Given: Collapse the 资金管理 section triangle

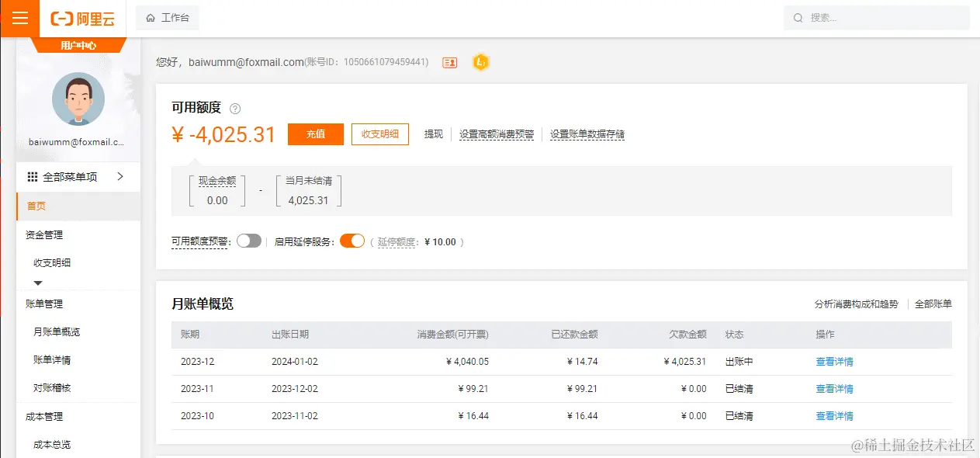Looking at the screenshot, I should click(38, 283).
